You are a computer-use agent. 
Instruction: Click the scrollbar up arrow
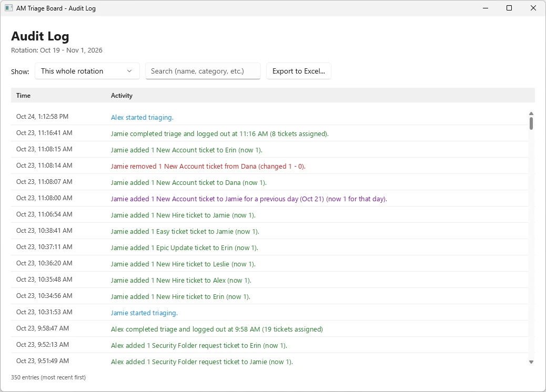tap(531, 114)
